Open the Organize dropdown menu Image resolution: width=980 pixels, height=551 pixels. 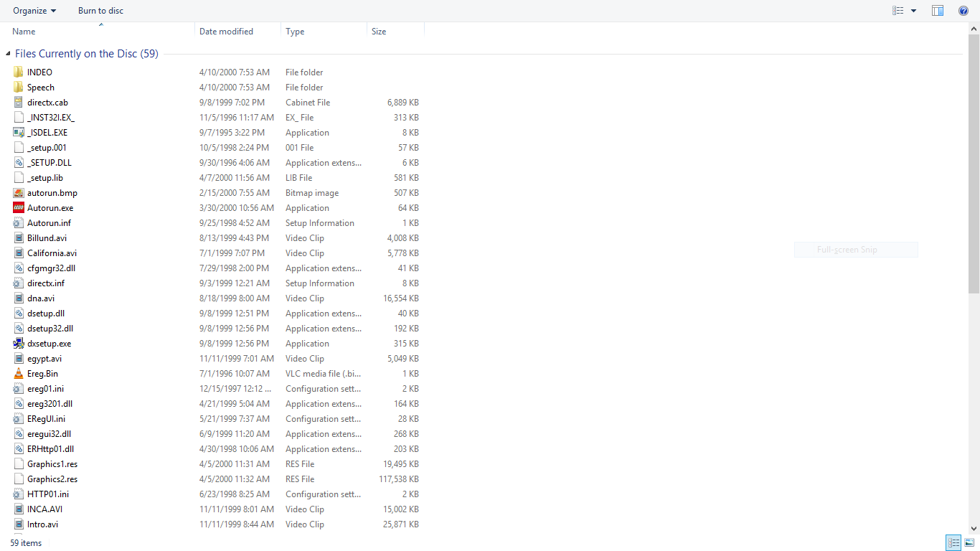pos(34,11)
